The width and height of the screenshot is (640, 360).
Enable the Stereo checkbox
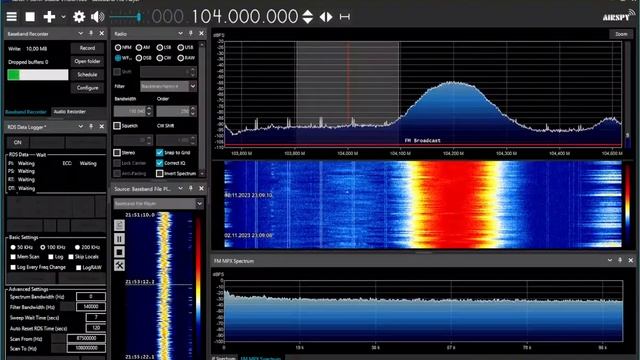pyautogui.click(x=117, y=152)
